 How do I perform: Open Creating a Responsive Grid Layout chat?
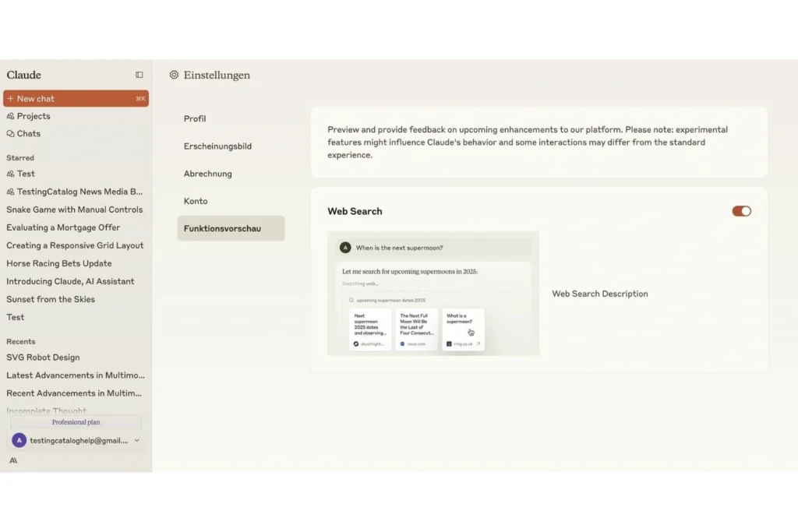click(x=75, y=245)
